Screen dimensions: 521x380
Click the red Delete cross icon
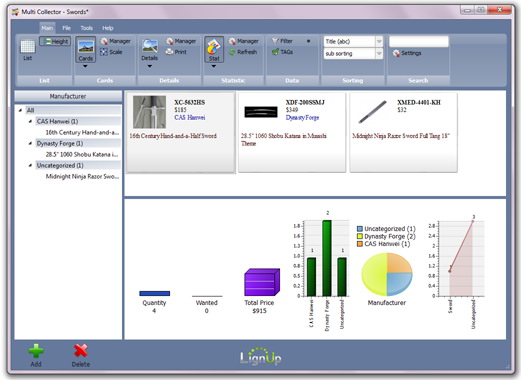tap(81, 351)
